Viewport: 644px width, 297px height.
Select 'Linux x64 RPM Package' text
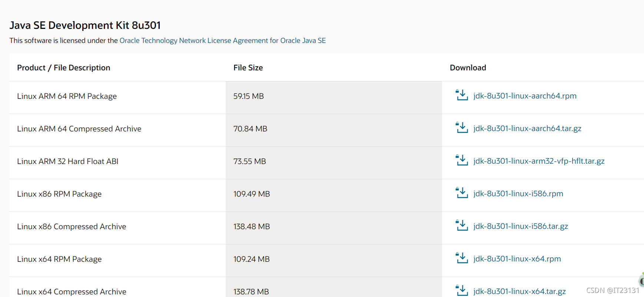pos(59,259)
